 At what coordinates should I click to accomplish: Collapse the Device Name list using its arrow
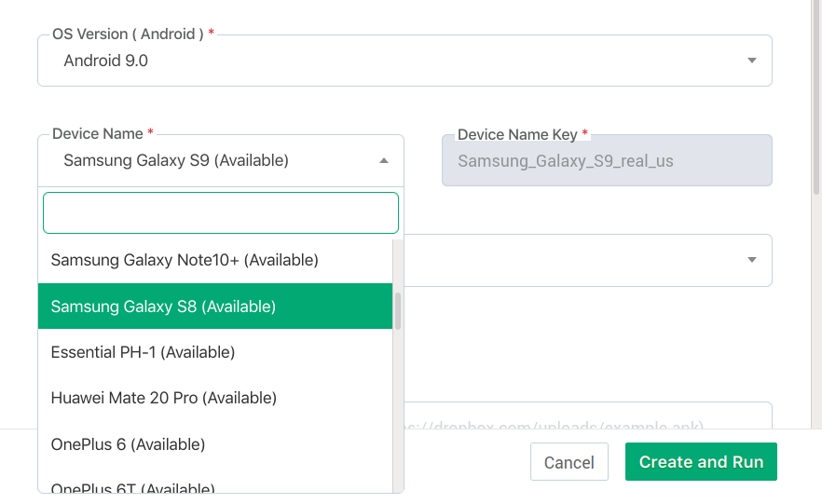point(384,160)
